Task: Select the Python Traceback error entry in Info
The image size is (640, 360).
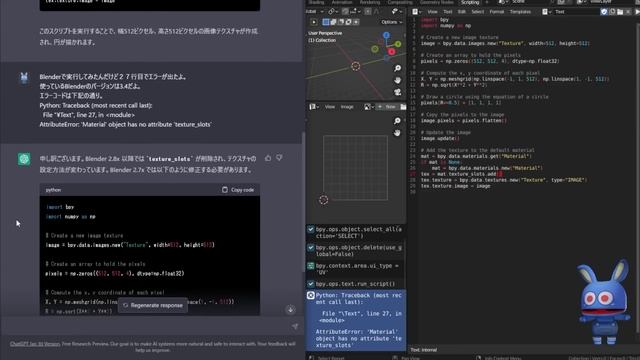Action: coord(356,320)
